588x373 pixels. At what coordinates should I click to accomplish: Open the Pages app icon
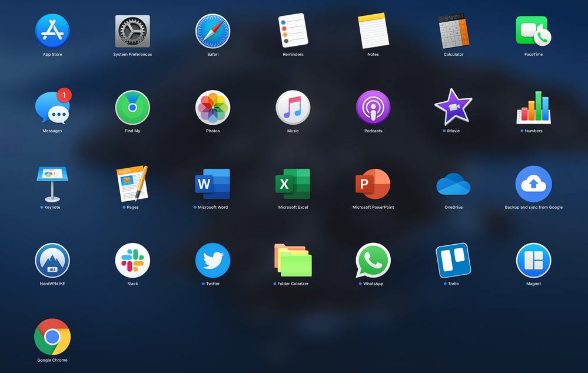coord(132,184)
